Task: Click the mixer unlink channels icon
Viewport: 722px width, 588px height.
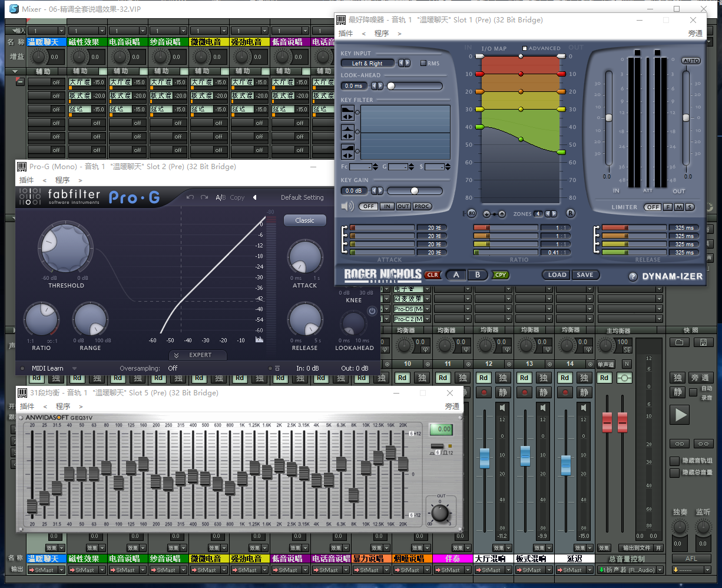Action: pyautogui.click(x=703, y=443)
